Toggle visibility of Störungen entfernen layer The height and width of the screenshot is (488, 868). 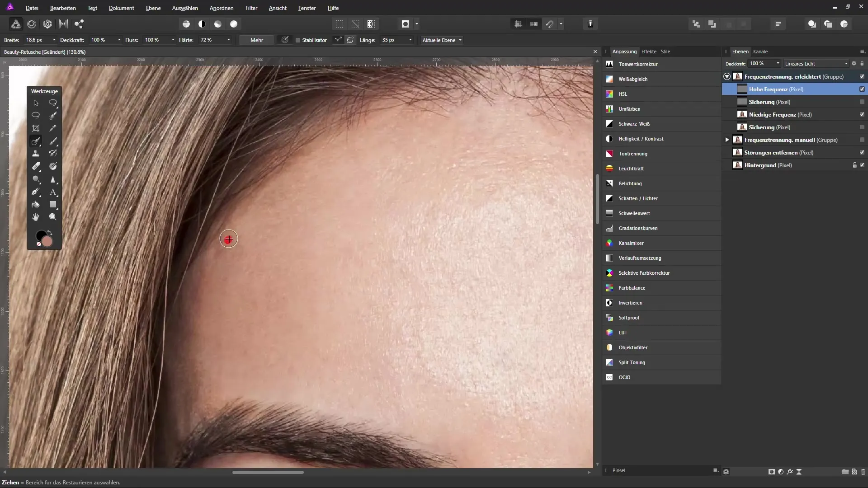(x=862, y=153)
